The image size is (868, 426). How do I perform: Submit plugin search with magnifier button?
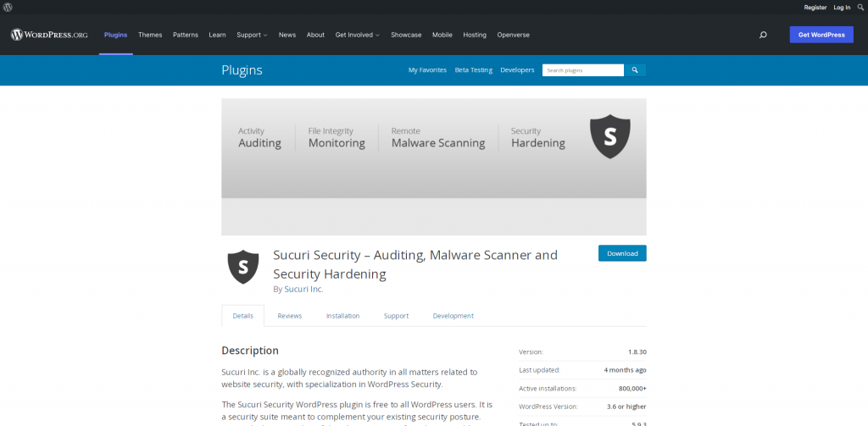tap(635, 70)
